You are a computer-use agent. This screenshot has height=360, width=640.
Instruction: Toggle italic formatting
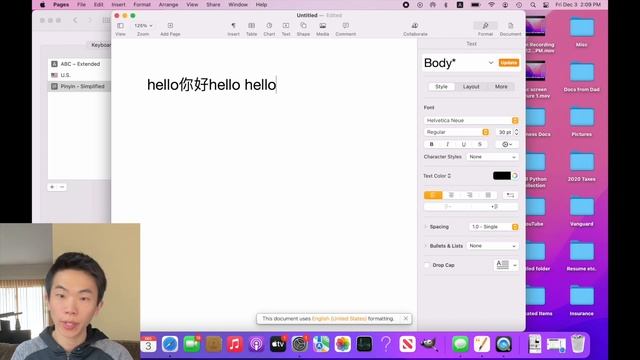448,144
